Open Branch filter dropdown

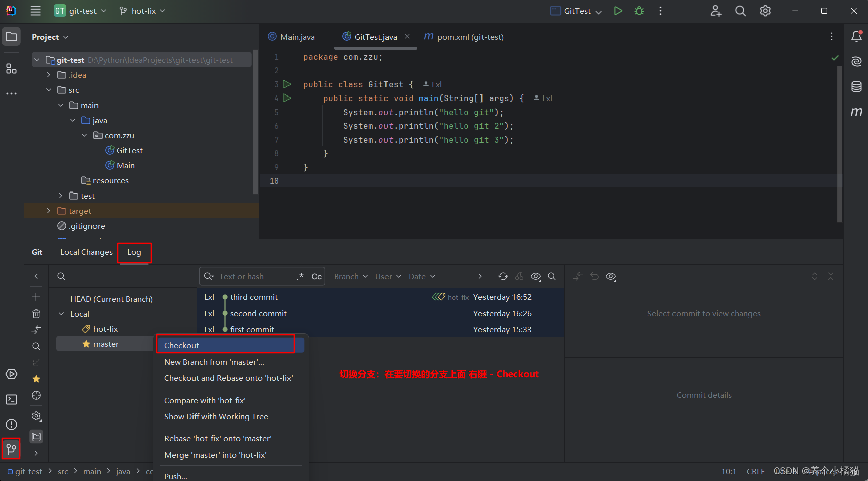(x=351, y=276)
